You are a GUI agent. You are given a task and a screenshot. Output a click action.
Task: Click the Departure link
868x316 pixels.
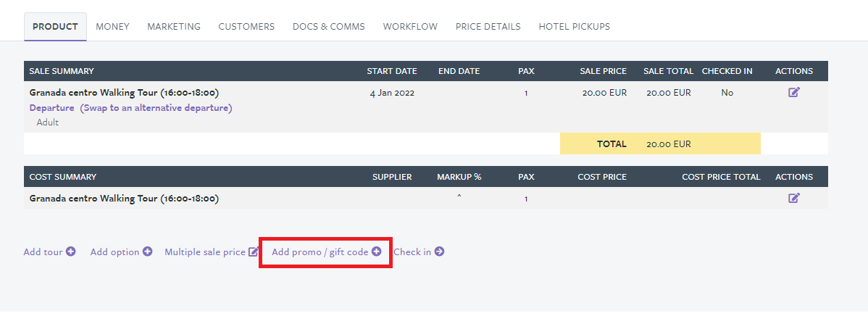[51, 108]
